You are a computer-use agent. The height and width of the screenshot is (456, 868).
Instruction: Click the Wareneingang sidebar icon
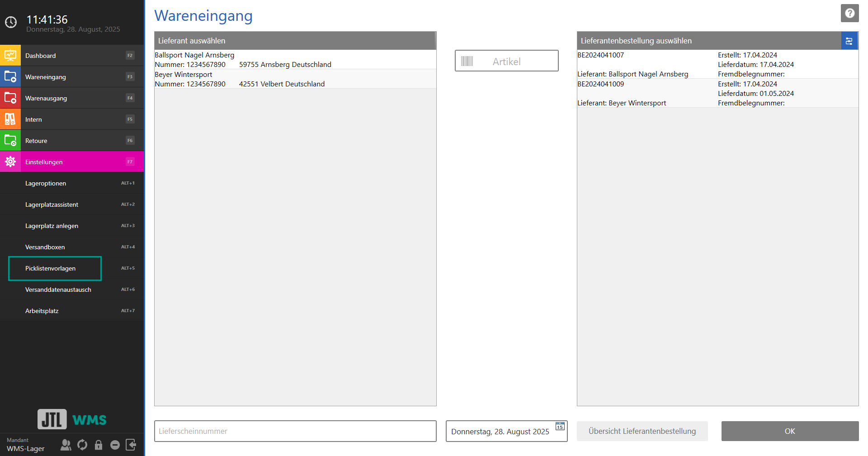tap(10, 77)
